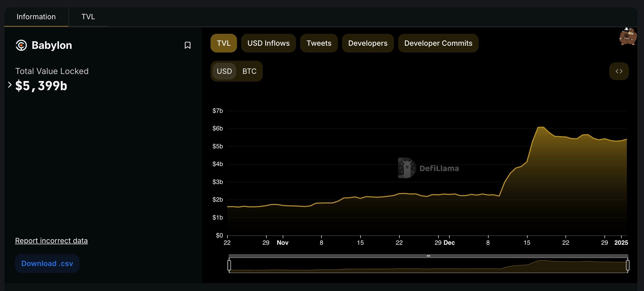This screenshot has height=291, width=644.
Task: Click the center grip on the range bar
Action: (x=428, y=256)
